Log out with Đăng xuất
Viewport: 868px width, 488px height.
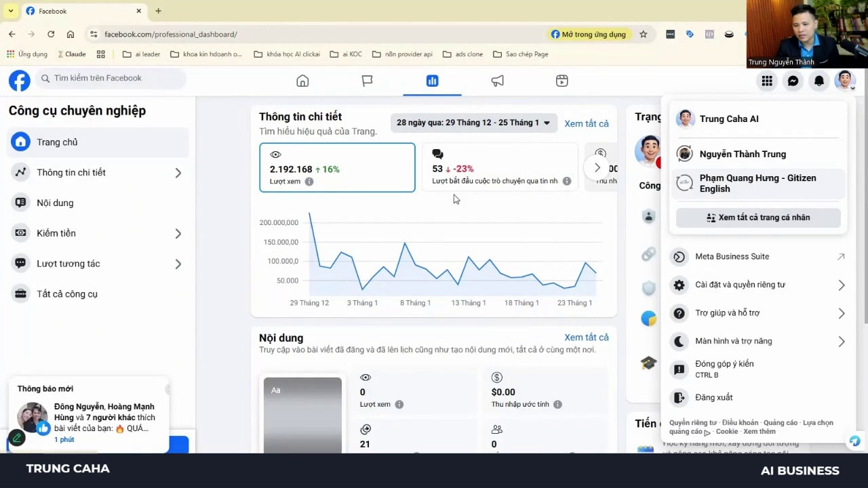click(x=757, y=398)
